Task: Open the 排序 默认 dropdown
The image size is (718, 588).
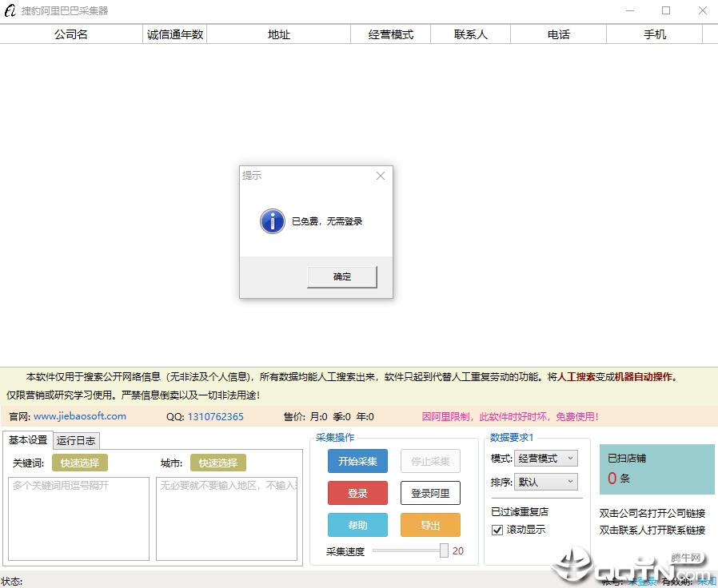Action: click(546, 482)
